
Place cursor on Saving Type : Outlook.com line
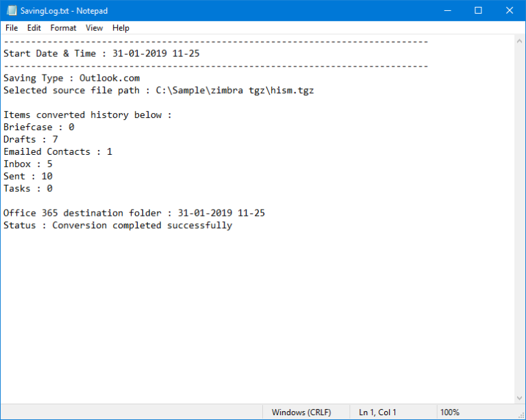[71, 78]
